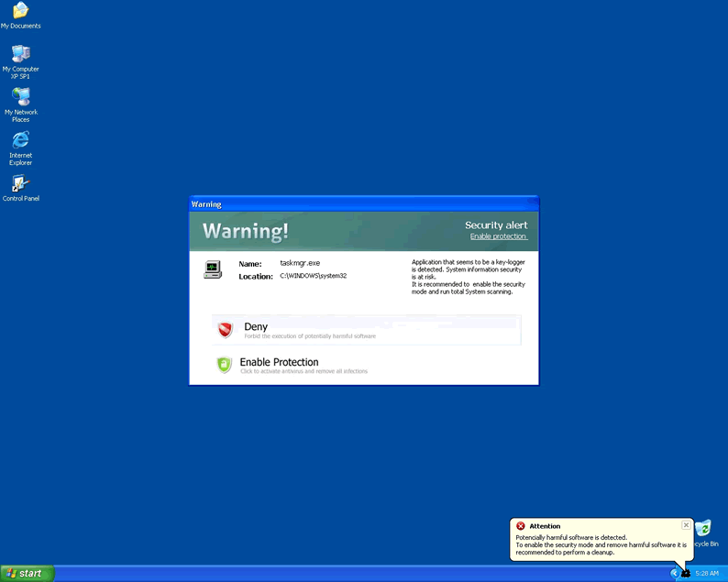Select the My Computer XP SP1 icon

click(x=20, y=54)
